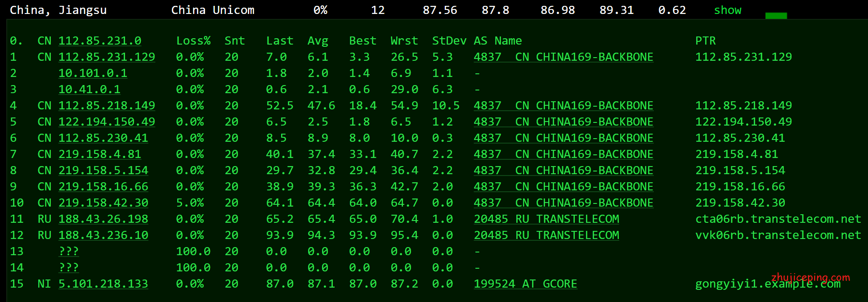Screen dimensions: 868x302
Task: Select underlined IP 219.158.4.81 in hop 7
Action: (x=99, y=154)
